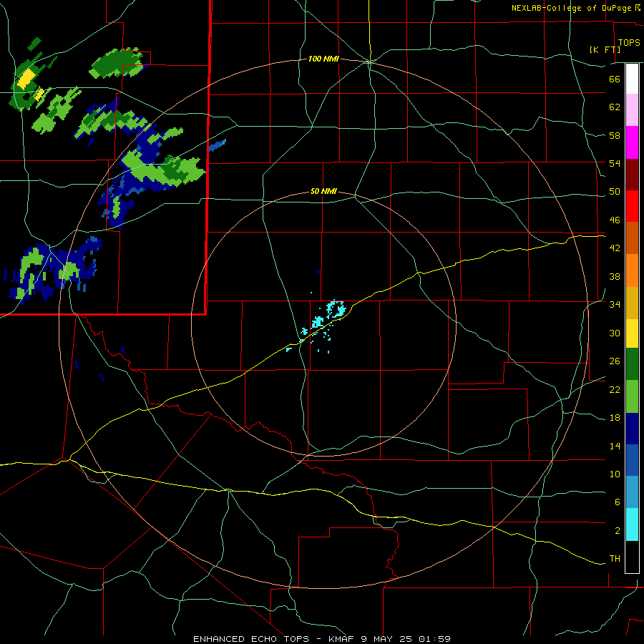The height and width of the screenshot is (644, 644).
Task: Click the '30' legend value
Action: click(615, 333)
